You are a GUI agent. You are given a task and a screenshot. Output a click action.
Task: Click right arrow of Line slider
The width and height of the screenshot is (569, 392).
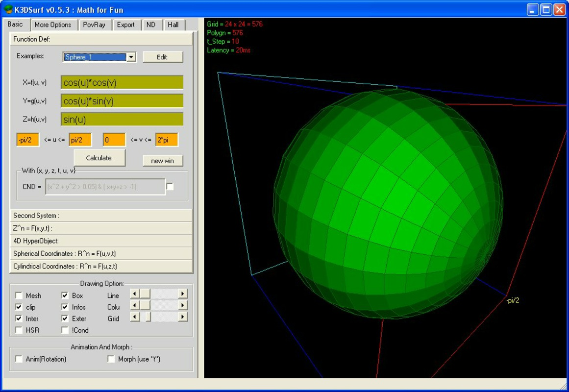[x=182, y=294]
